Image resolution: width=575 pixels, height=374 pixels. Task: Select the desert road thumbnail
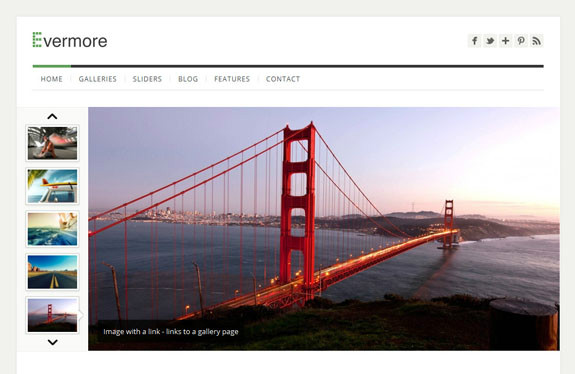coord(52,272)
